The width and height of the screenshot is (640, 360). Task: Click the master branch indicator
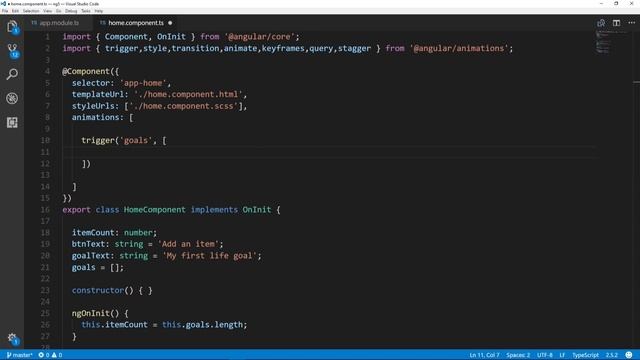pos(19,355)
